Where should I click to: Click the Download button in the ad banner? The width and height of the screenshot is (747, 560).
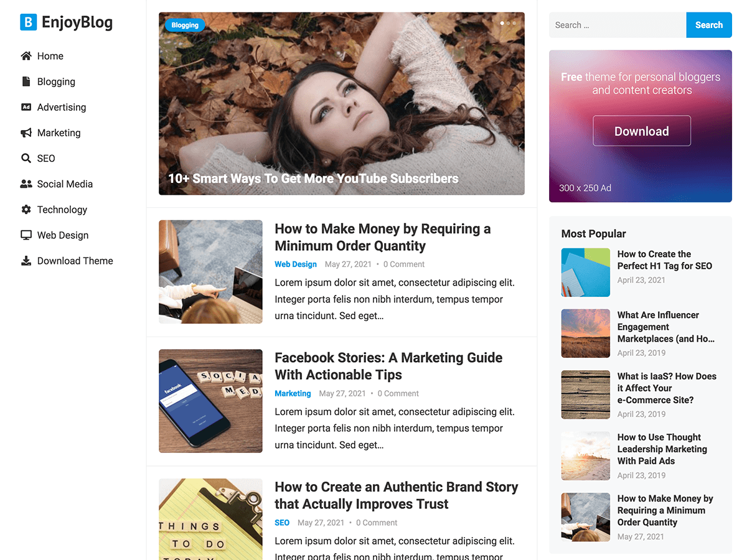pos(641,131)
